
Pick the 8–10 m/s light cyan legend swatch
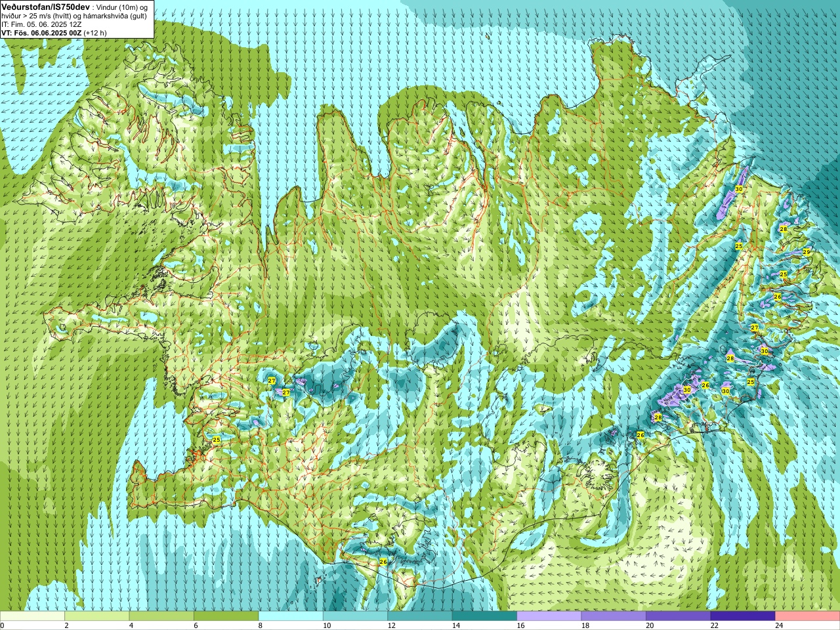click(291, 616)
